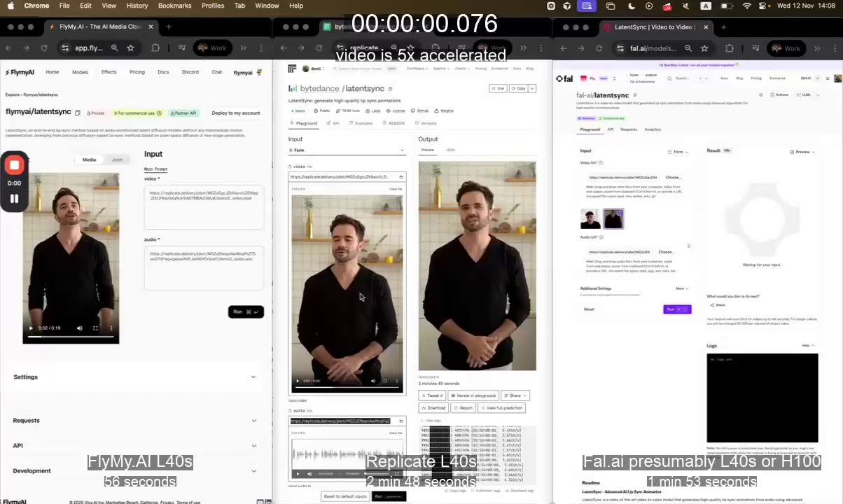The image size is (843, 504).
Task: Hide the fal Logs panel
Action: coord(808,346)
